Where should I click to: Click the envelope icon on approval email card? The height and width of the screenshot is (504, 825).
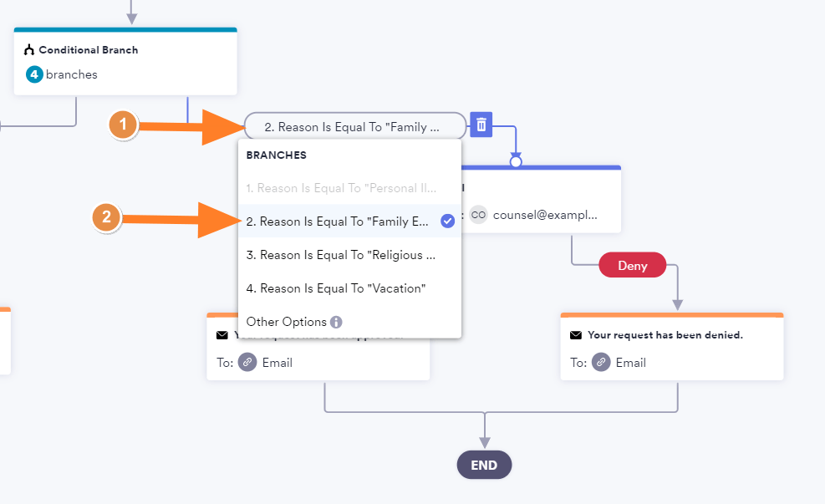(222, 334)
